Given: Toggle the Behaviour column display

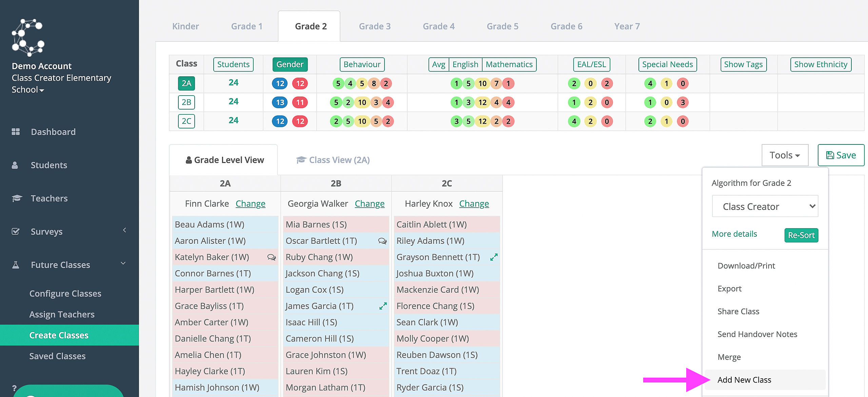Looking at the screenshot, I should [x=362, y=64].
